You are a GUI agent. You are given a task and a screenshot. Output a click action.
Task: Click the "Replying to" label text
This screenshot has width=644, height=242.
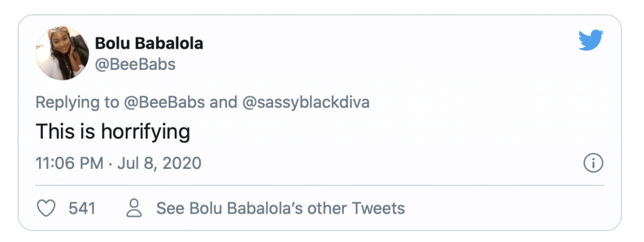point(77,103)
